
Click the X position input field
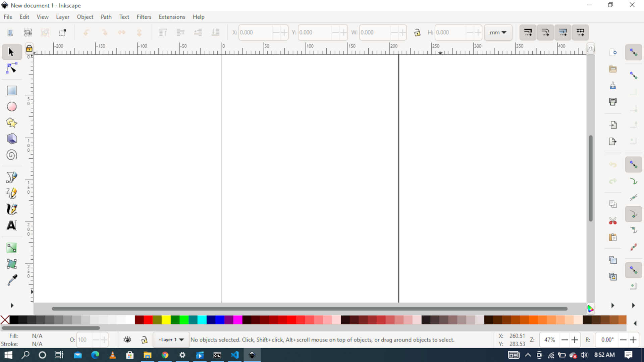255,33
